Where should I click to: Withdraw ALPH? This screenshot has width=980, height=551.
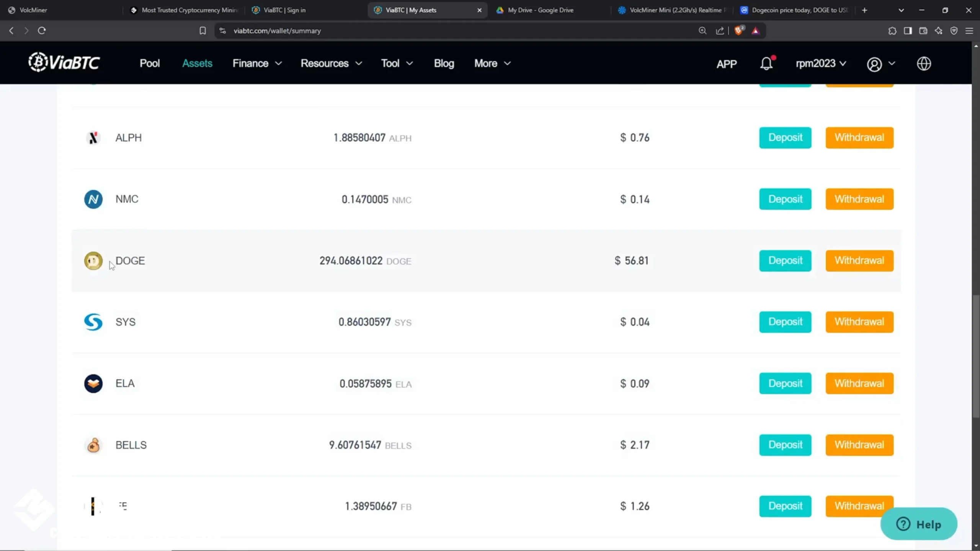859,138
